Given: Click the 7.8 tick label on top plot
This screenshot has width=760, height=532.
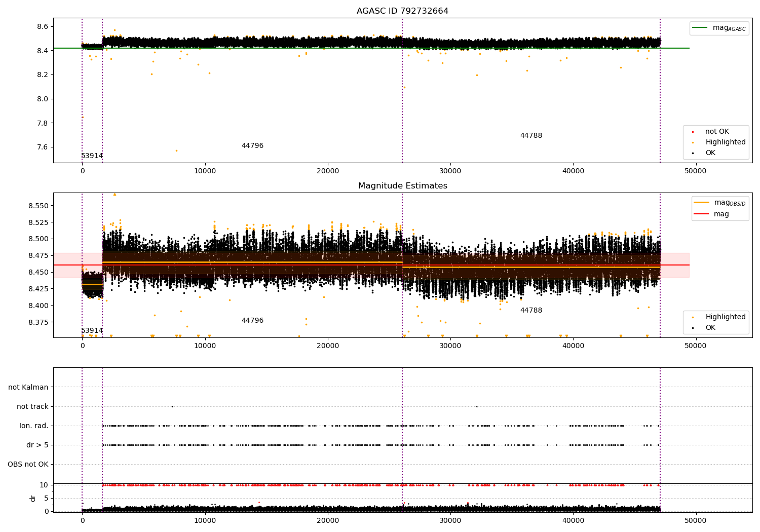Looking at the screenshot, I should click(42, 123).
